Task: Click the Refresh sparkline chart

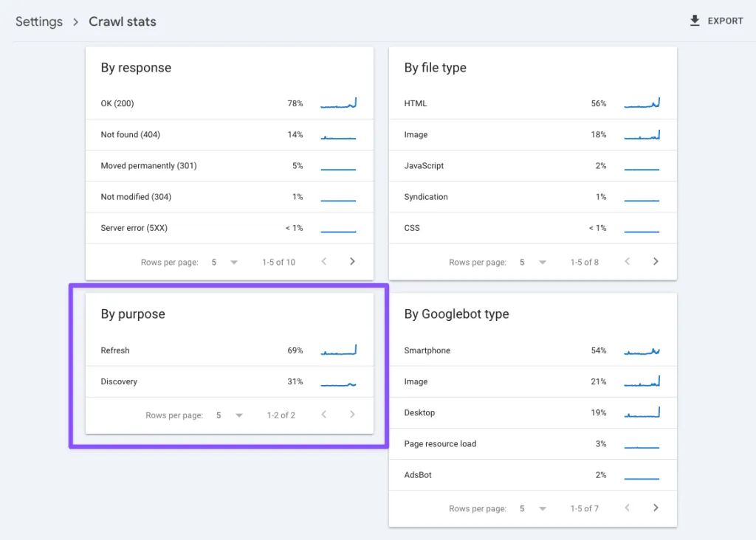Action: (338, 350)
